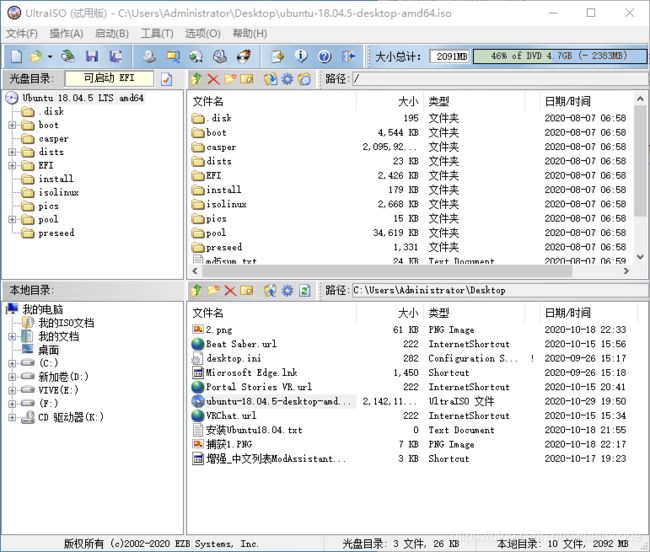Open the 选项(O) menu
This screenshot has width=650, height=552.
[x=203, y=34]
